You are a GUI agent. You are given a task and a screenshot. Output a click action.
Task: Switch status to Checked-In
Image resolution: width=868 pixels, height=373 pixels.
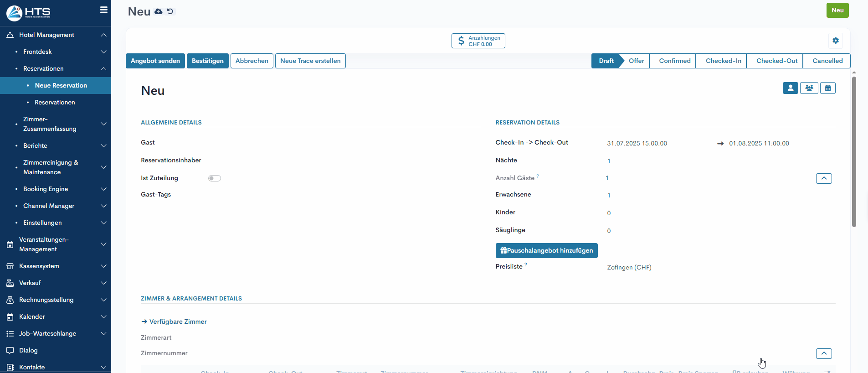pos(723,61)
